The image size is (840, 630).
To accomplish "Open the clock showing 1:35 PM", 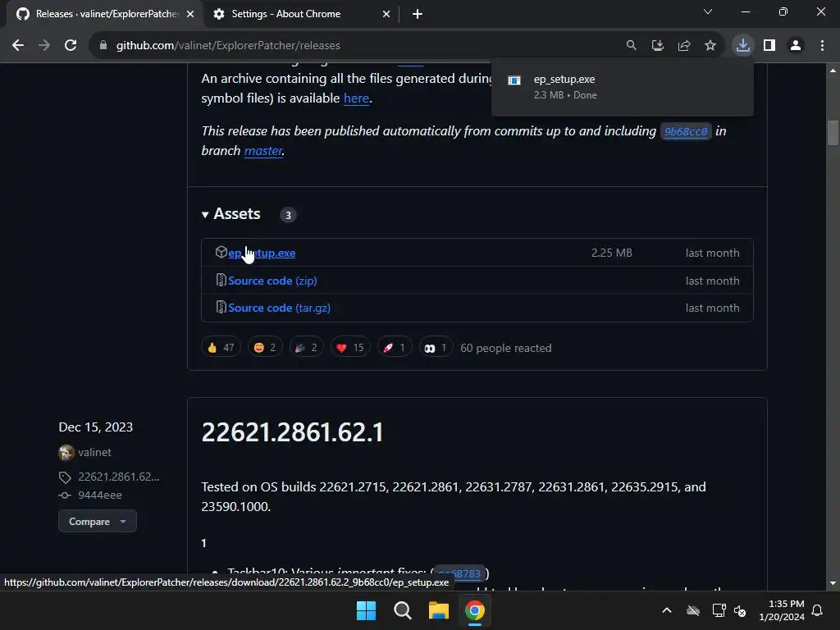I will (782, 610).
